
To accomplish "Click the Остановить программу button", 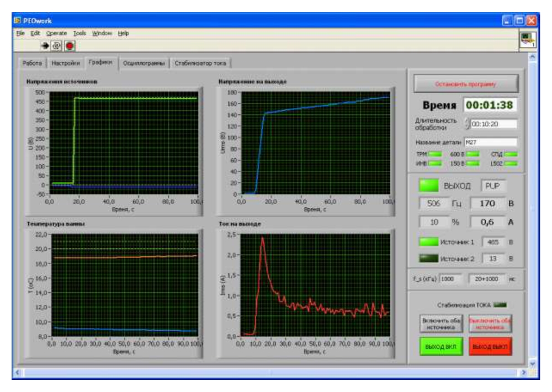I will tap(466, 84).
